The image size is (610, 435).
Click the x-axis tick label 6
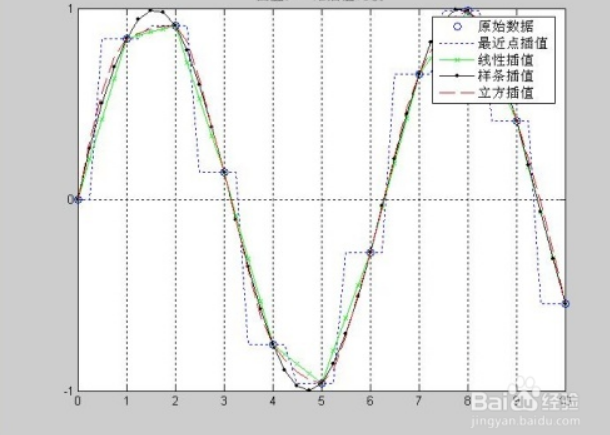[x=370, y=401]
